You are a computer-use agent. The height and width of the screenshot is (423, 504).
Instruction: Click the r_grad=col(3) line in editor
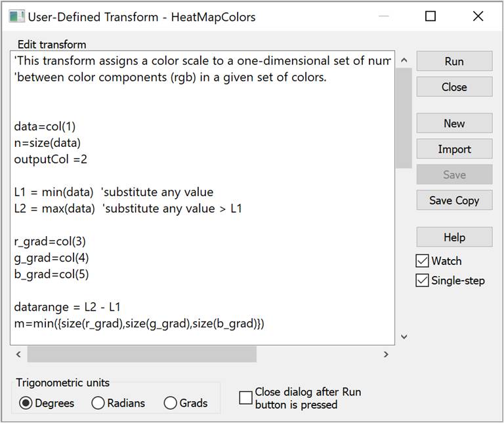coord(50,241)
